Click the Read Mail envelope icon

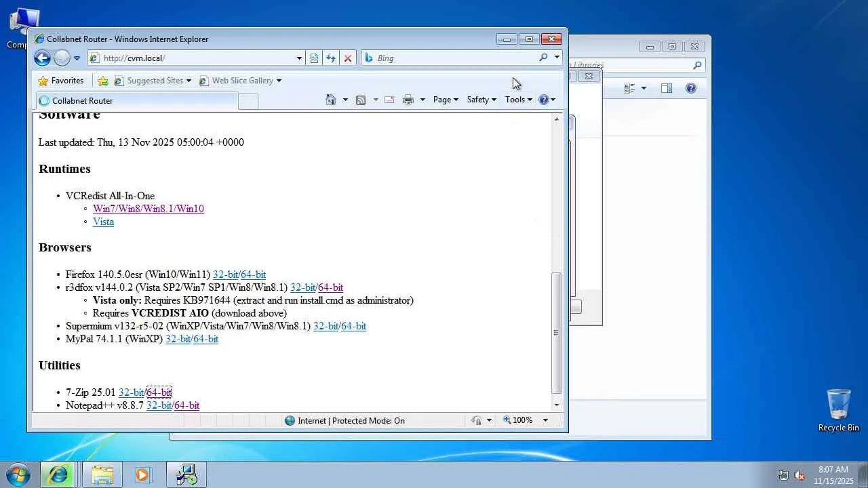tap(389, 100)
